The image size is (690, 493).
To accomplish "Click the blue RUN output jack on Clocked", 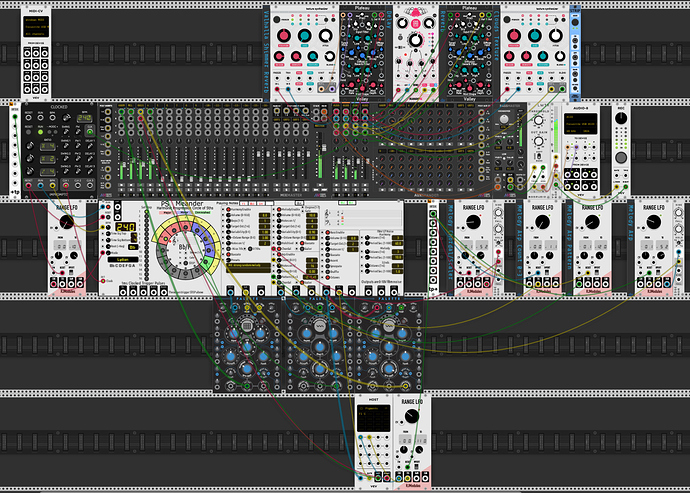I will tap(41, 186).
